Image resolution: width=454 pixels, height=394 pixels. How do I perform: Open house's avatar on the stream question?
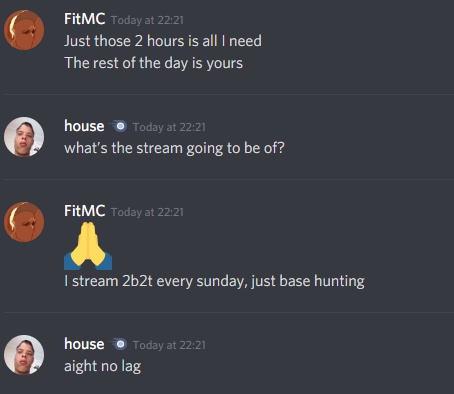pyautogui.click(x=24, y=137)
